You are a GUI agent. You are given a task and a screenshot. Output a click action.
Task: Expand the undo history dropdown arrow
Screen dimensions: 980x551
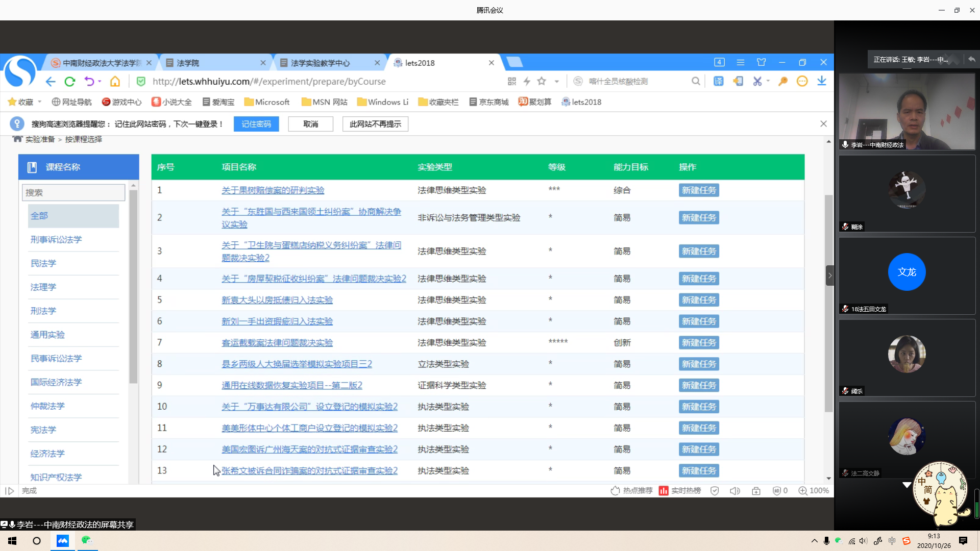coord(100,82)
